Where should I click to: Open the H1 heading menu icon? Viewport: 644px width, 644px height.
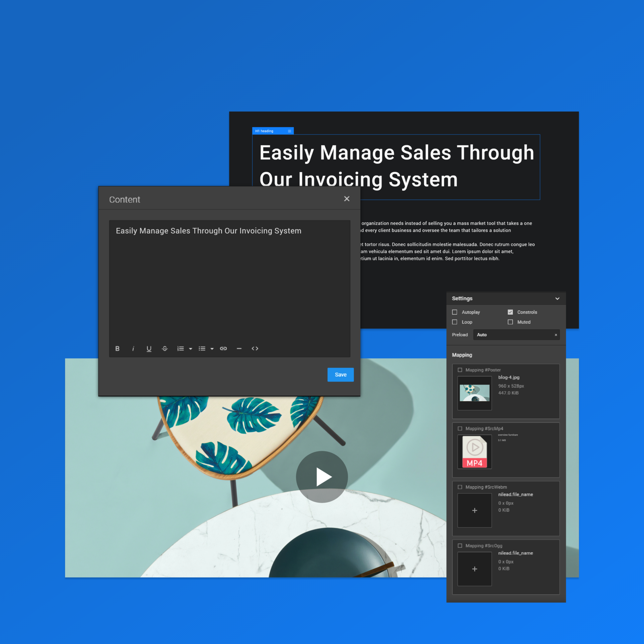pyautogui.click(x=289, y=131)
